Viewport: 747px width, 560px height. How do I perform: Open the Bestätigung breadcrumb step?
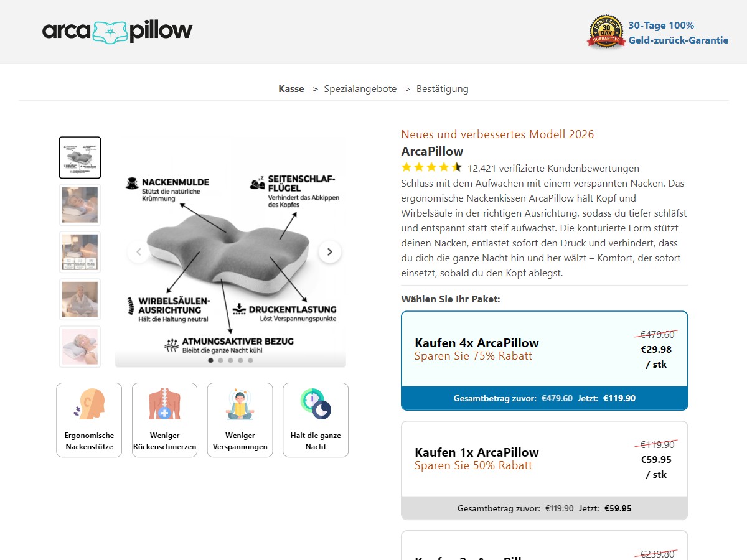443,89
